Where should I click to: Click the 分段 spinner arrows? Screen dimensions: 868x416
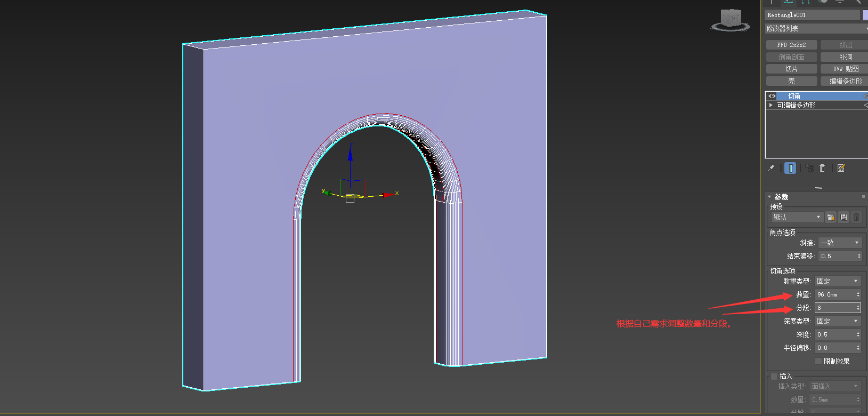tap(858, 308)
